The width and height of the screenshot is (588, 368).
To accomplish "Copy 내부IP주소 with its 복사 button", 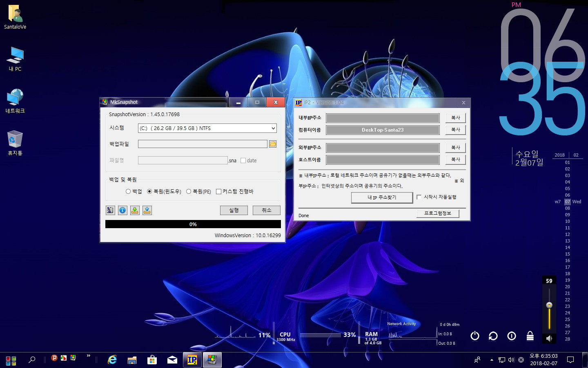I will click(x=455, y=118).
